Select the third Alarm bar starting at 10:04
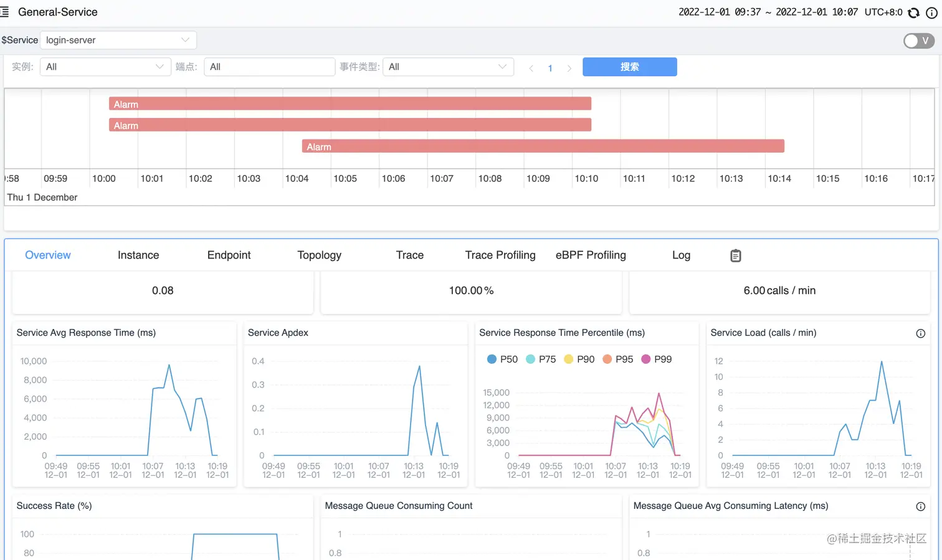942x560 pixels. pos(543,146)
